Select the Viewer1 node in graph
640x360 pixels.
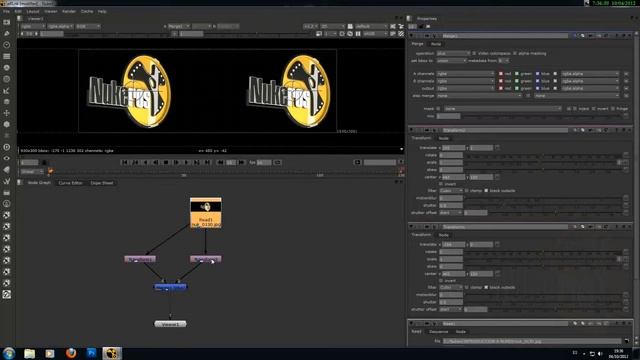[170, 324]
